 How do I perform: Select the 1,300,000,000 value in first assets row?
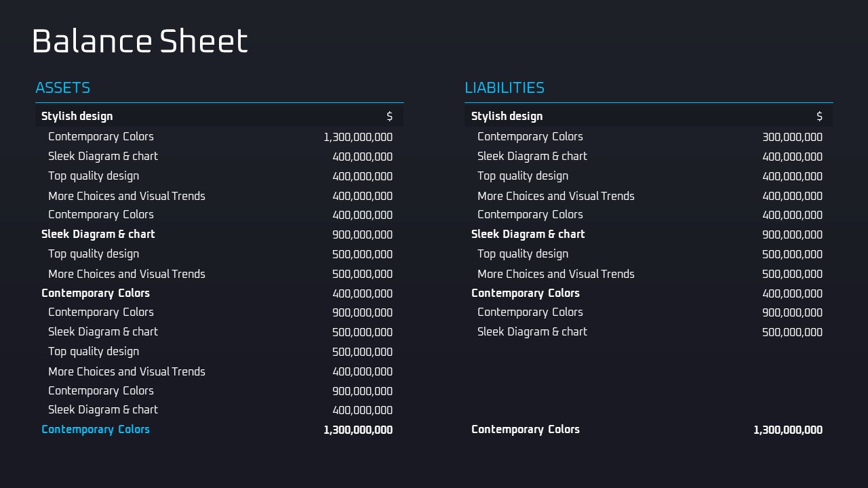358,137
